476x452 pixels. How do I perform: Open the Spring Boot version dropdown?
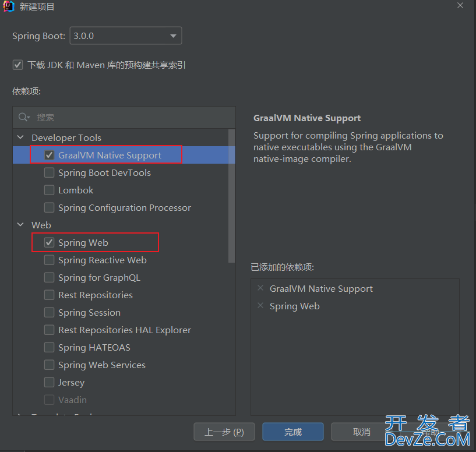click(126, 36)
